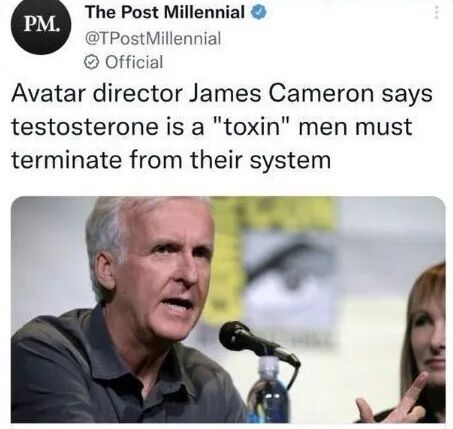Click the gray Official checkmark icon

click(x=91, y=62)
